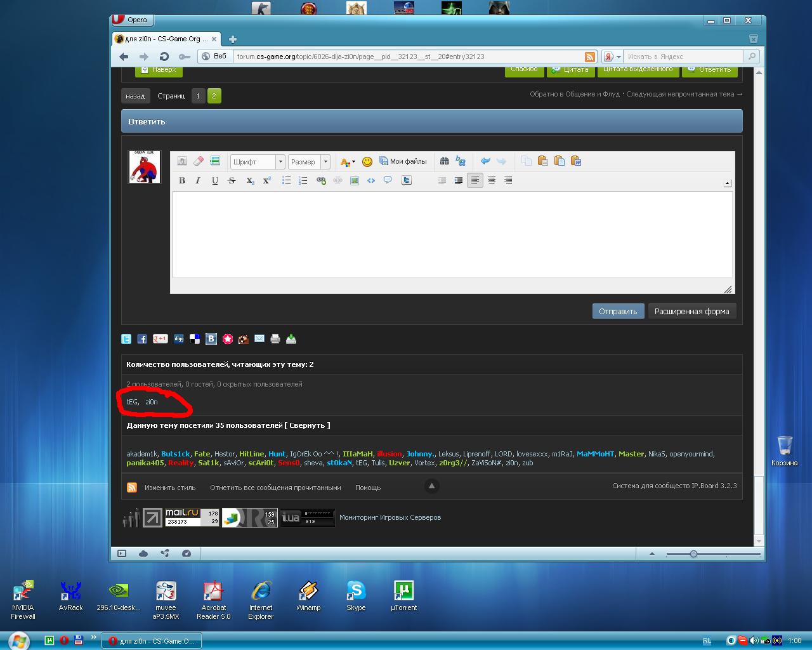Insert bulleted list in editor
This screenshot has width=812, height=650.
pyautogui.click(x=287, y=180)
